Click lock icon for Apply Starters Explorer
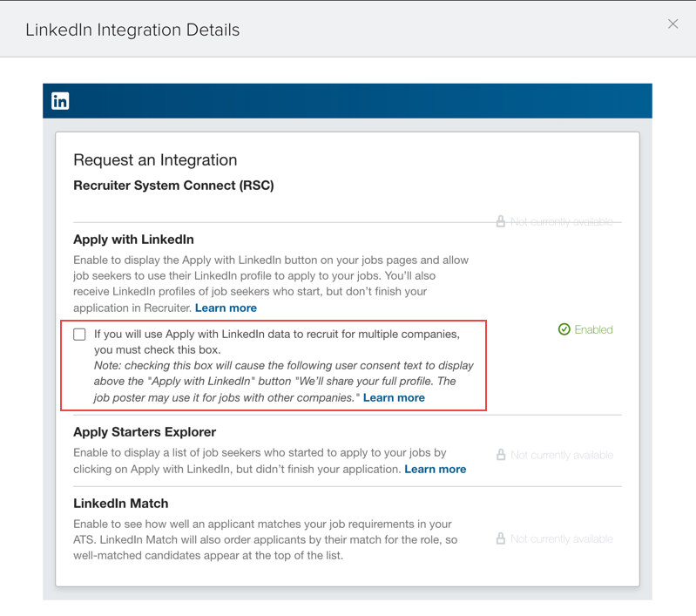Image resolution: width=696 pixels, height=616 pixels. tap(501, 455)
